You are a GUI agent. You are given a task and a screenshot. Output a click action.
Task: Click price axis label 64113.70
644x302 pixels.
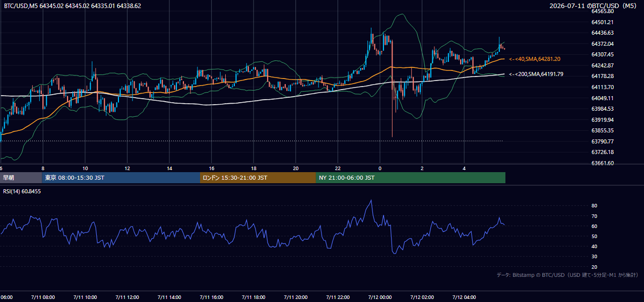[x=603, y=87]
